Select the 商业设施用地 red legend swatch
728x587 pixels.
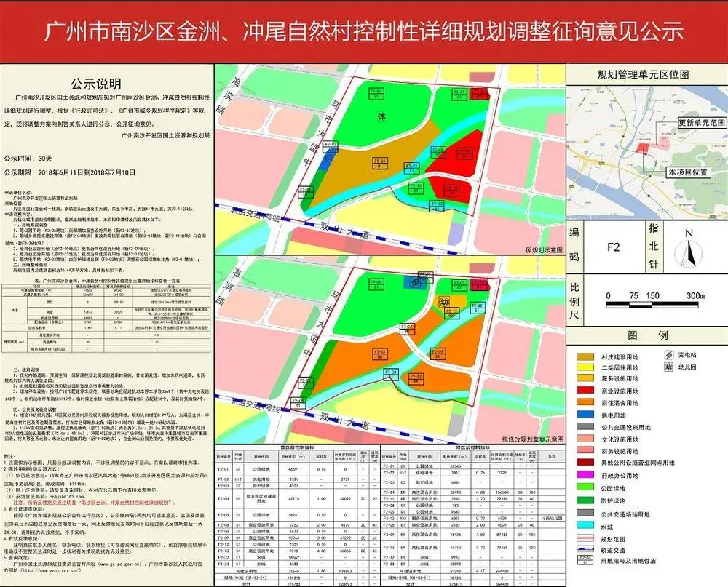(x=585, y=391)
